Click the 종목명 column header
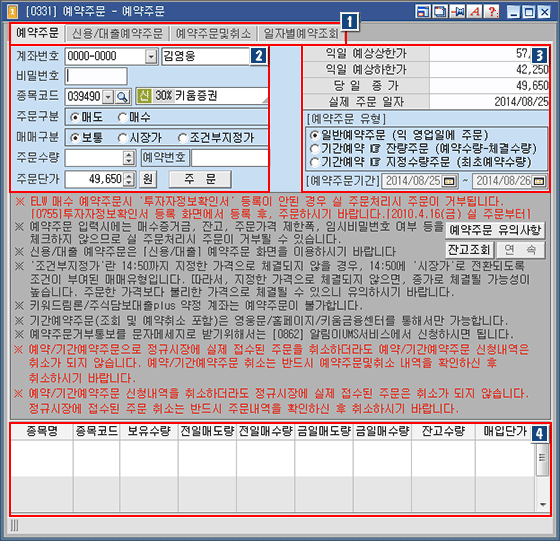The width and height of the screenshot is (560, 541). [x=42, y=431]
